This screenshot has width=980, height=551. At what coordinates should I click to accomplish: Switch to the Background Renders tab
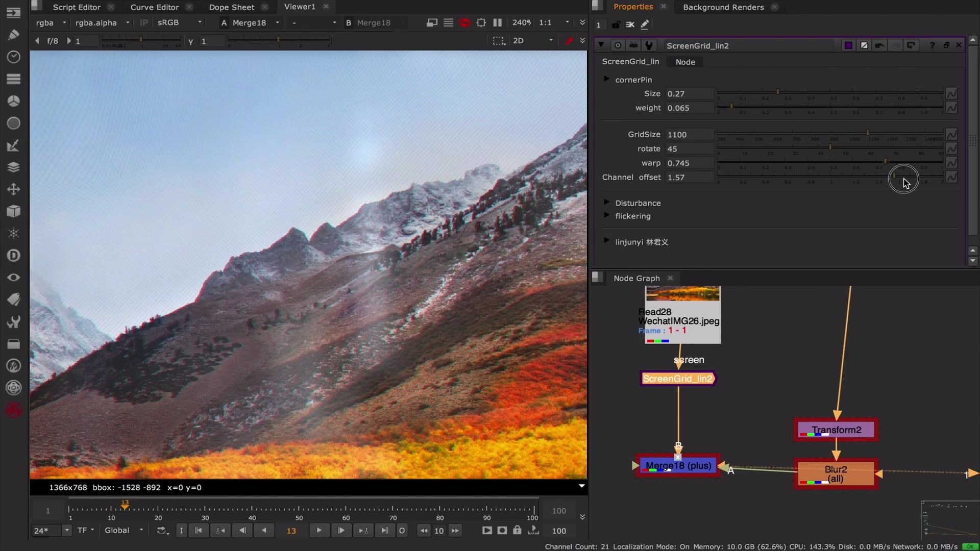(x=723, y=7)
